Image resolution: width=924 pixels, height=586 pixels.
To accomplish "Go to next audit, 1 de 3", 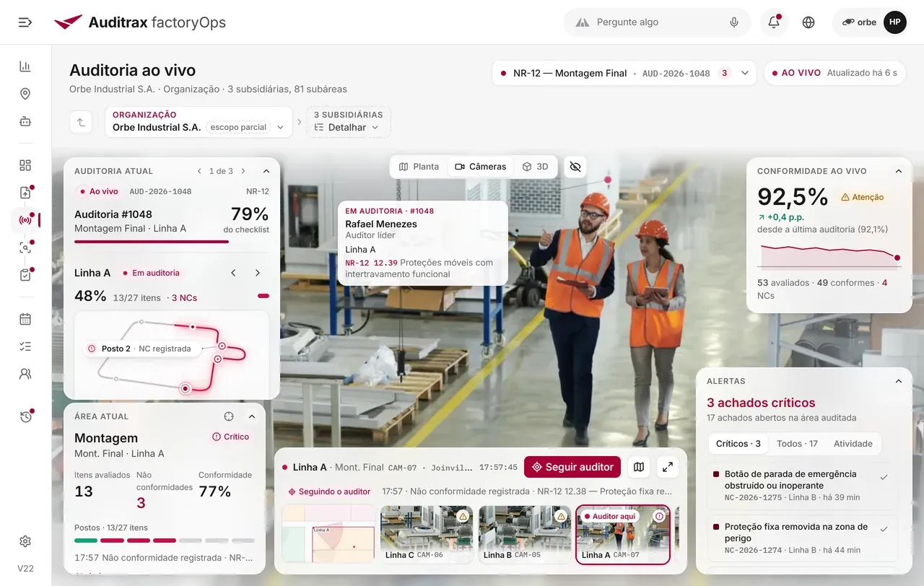I will coord(243,171).
